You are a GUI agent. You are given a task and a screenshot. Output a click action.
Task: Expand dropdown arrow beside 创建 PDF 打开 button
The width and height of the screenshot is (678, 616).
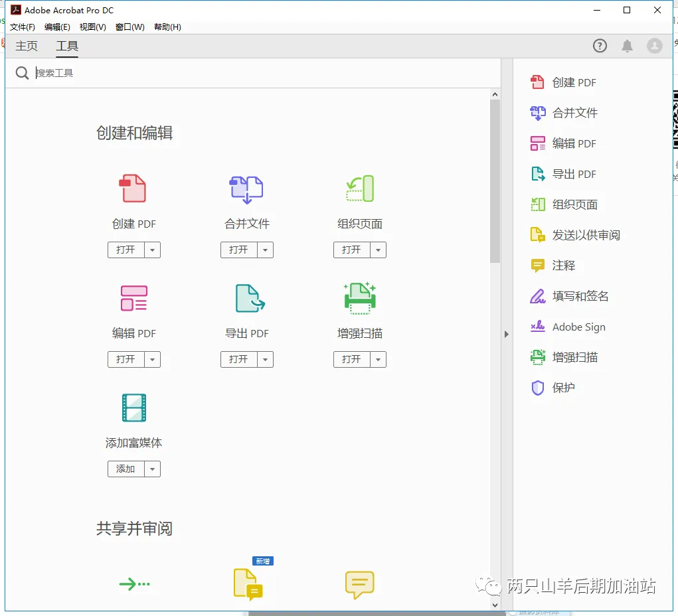click(x=152, y=250)
